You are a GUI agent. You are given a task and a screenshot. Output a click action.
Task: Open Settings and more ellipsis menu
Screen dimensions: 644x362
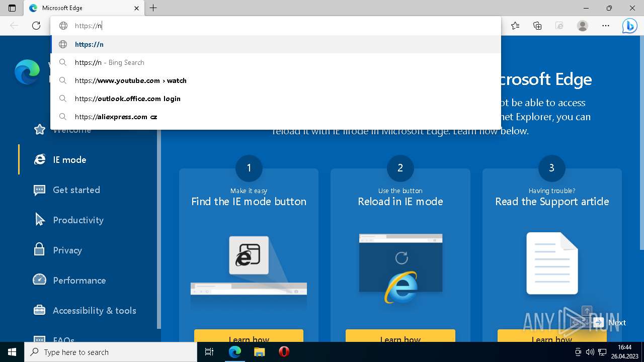tap(606, 26)
